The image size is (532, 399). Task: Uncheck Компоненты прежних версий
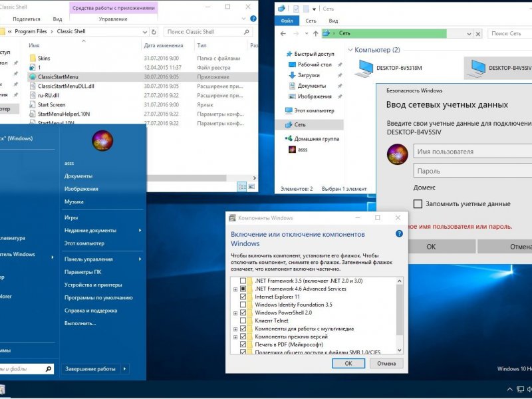[x=243, y=336]
